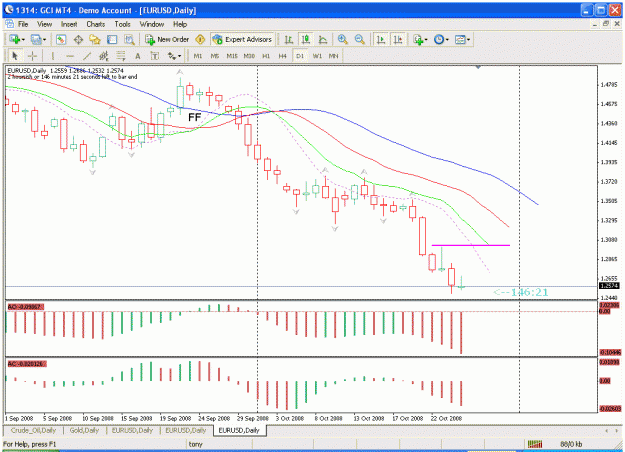This screenshot has height=452, width=625.
Task: Expand the Templates dropdown arrow
Action: click(x=468, y=39)
